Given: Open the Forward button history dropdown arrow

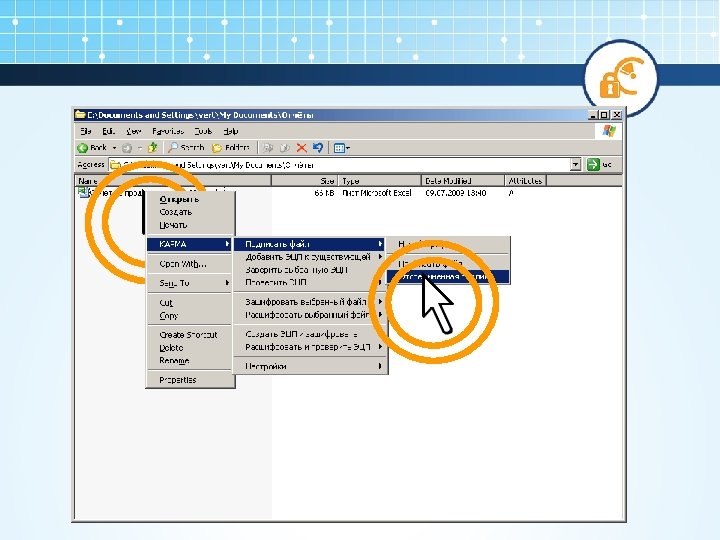Looking at the screenshot, I should click(x=140, y=148).
